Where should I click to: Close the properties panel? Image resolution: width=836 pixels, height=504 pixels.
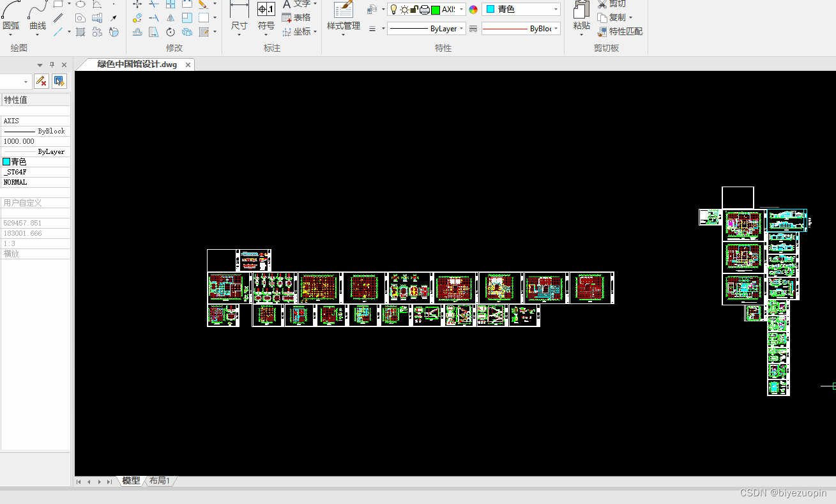pyautogui.click(x=64, y=65)
